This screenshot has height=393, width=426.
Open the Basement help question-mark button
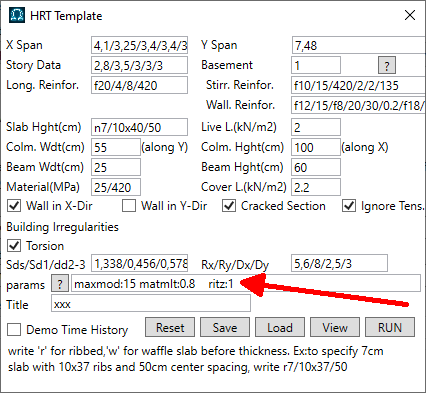(387, 65)
